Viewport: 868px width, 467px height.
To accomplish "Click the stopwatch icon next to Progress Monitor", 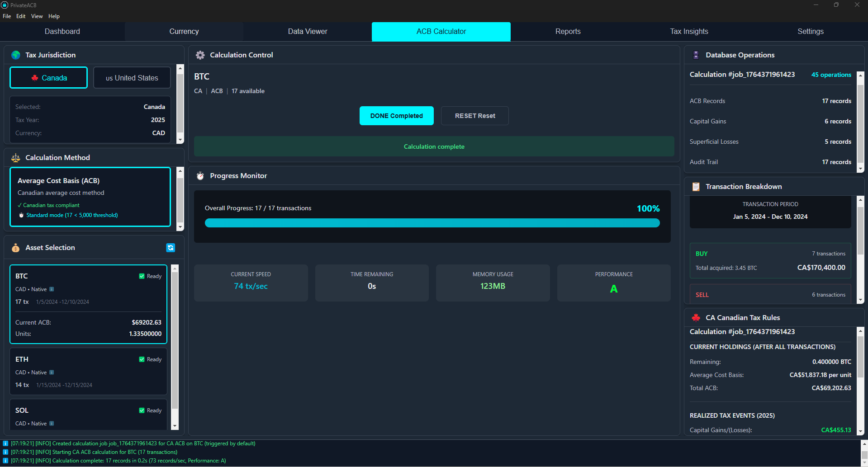I will click(x=200, y=176).
